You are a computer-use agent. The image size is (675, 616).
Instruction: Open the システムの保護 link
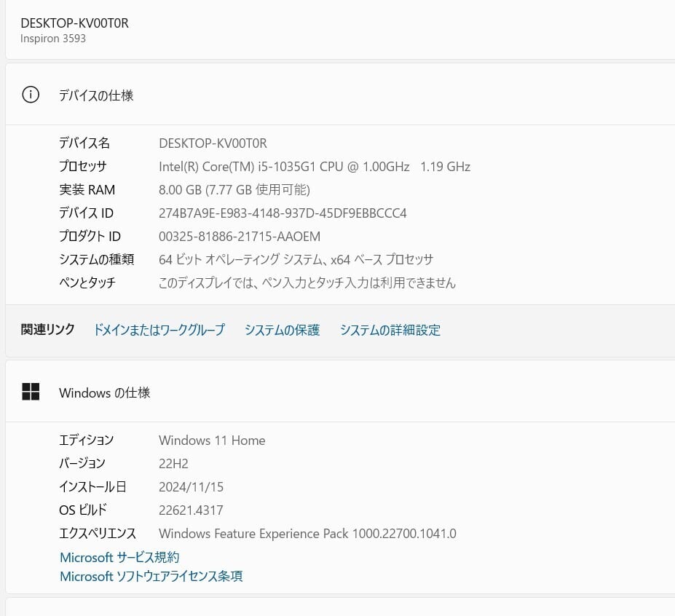[282, 330]
